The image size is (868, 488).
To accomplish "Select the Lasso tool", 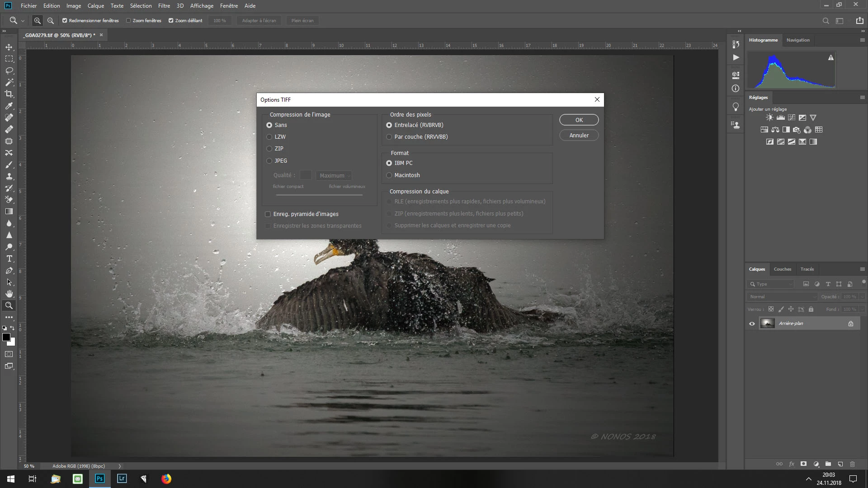I will (9, 70).
